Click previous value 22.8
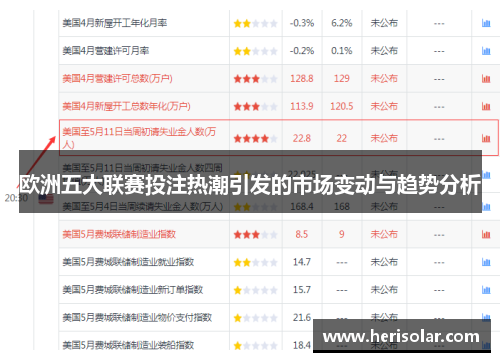500x362 pixels. click(302, 138)
